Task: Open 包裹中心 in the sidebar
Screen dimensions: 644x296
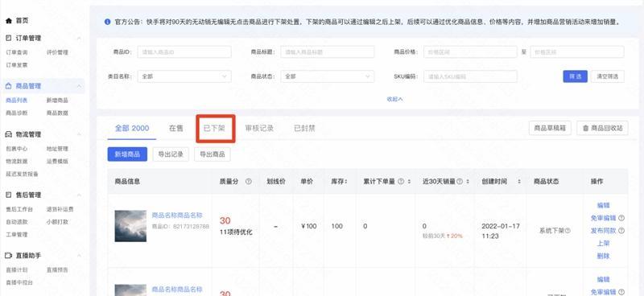Action: pos(16,149)
